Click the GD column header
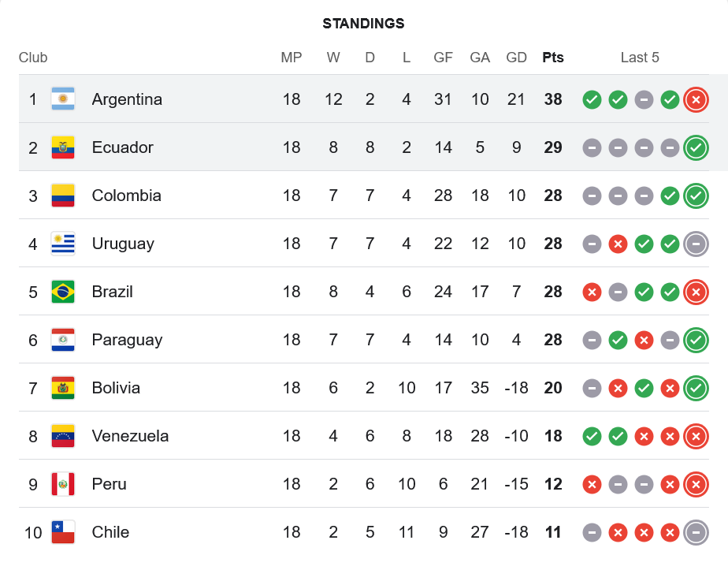The height and width of the screenshot is (570, 728). pos(517,58)
